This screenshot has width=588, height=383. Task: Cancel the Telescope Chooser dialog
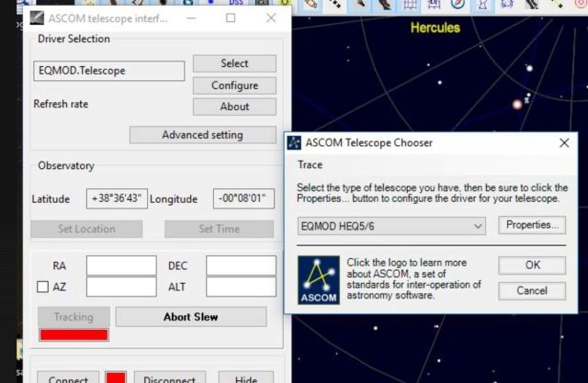point(532,291)
